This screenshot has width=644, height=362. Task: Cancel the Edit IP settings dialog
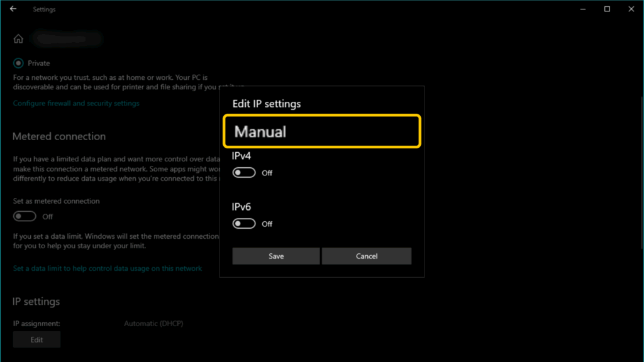click(367, 256)
